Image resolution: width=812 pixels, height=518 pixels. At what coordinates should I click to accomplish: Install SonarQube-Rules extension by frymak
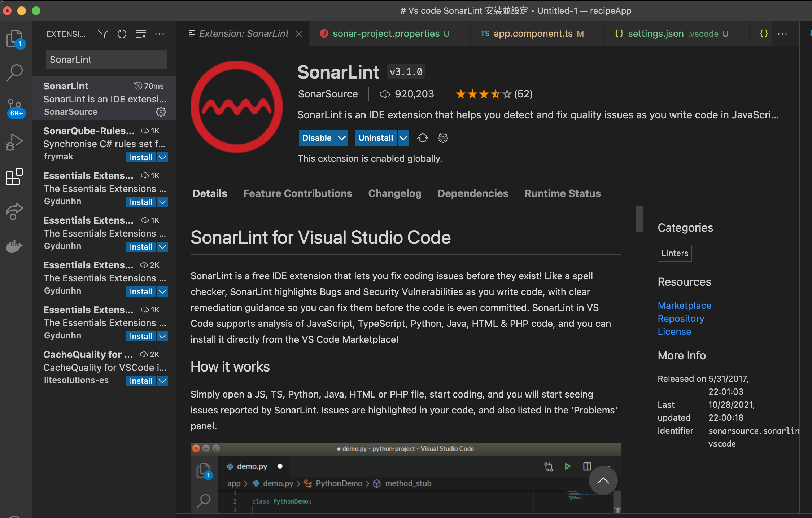[141, 157]
